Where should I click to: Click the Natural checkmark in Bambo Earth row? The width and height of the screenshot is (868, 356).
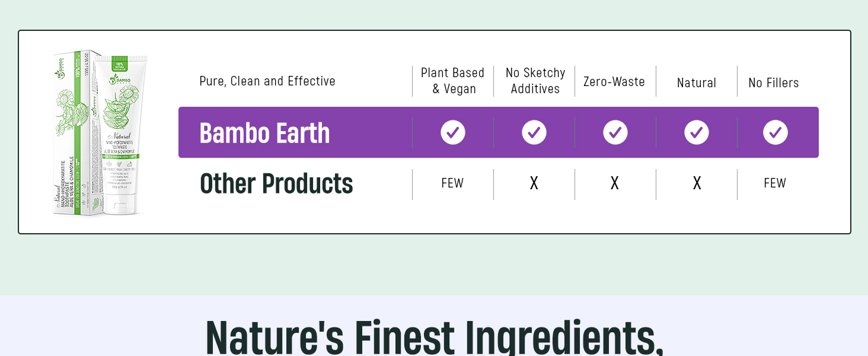pos(697,132)
